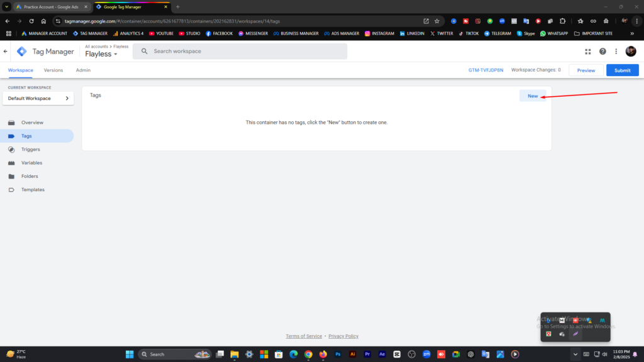Click the search magnifier icon in workspace search
Image resolution: width=644 pixels, height=362 pixels.
[x=144, y=52]
